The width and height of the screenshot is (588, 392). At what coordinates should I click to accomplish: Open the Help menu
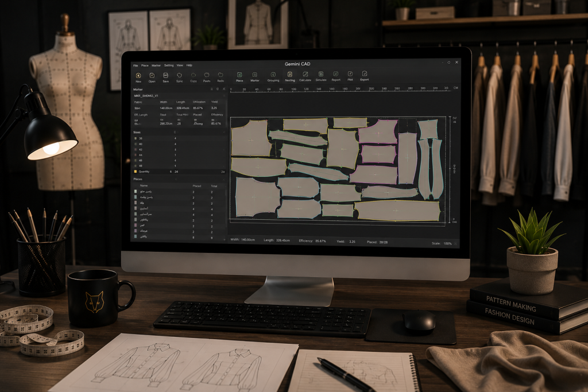tap(189, 65)
